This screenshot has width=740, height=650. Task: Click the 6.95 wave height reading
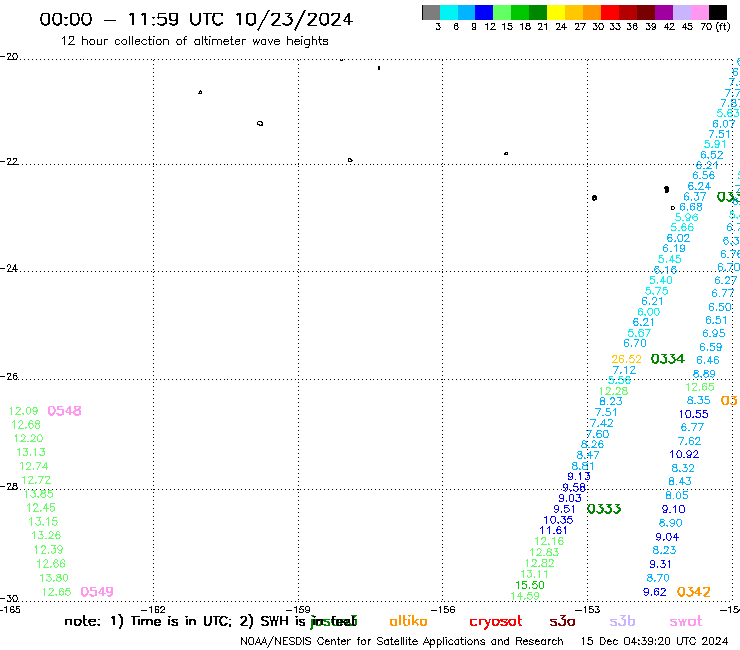tap(714, 334)
